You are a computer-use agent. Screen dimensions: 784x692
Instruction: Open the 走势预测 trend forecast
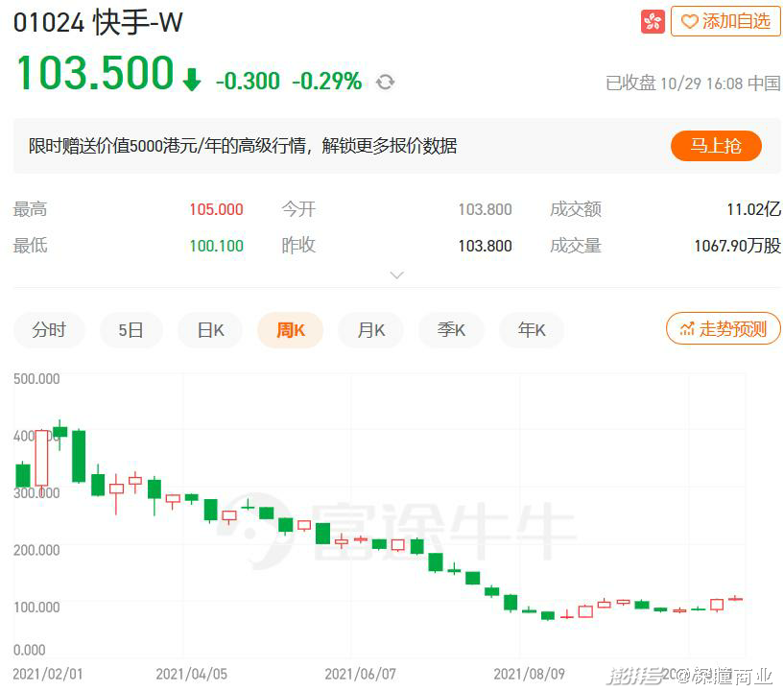(723, 328)
